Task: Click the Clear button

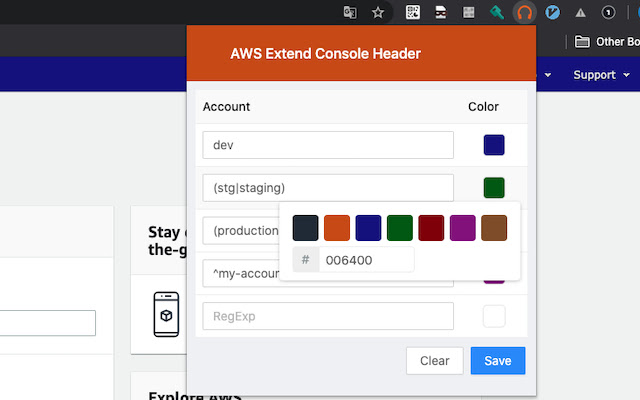Action: (435, 361)
